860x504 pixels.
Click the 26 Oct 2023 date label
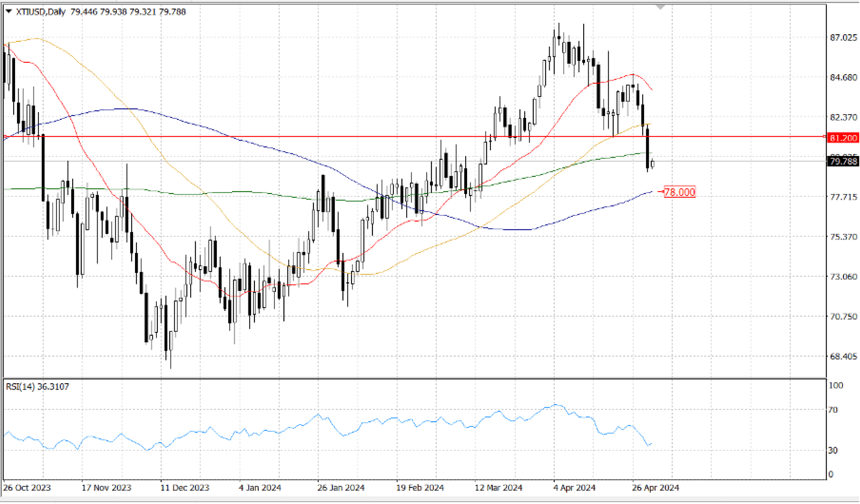[x=26, y=488]
